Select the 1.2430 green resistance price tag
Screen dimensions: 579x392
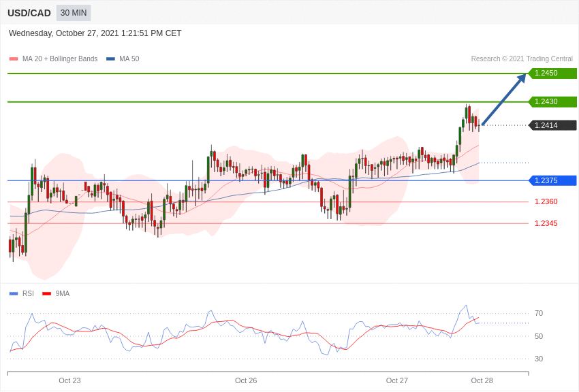(552, 101)
